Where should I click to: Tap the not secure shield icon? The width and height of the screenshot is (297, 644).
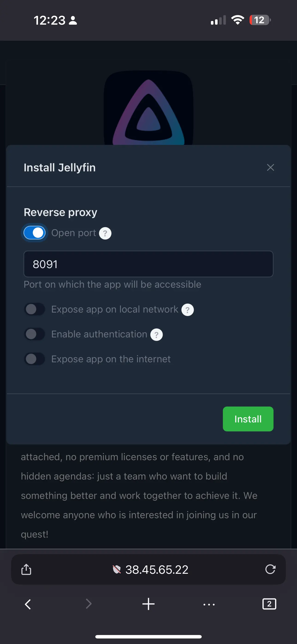[x=117, y=570]
